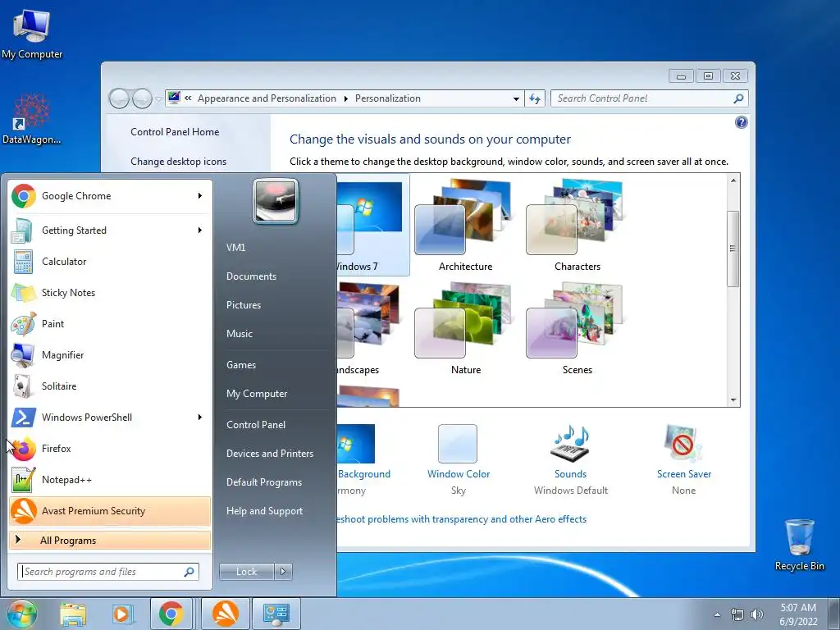Expand the Getting Started submenu arrow
The width and height of the screenshot is (840, 630).
(200, 231)
